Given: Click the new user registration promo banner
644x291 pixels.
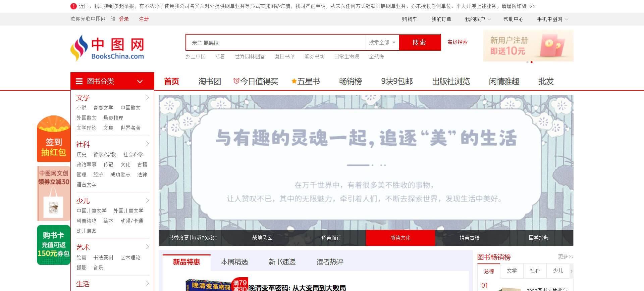Looking at the screenshot, I should (x=528, y=46).
